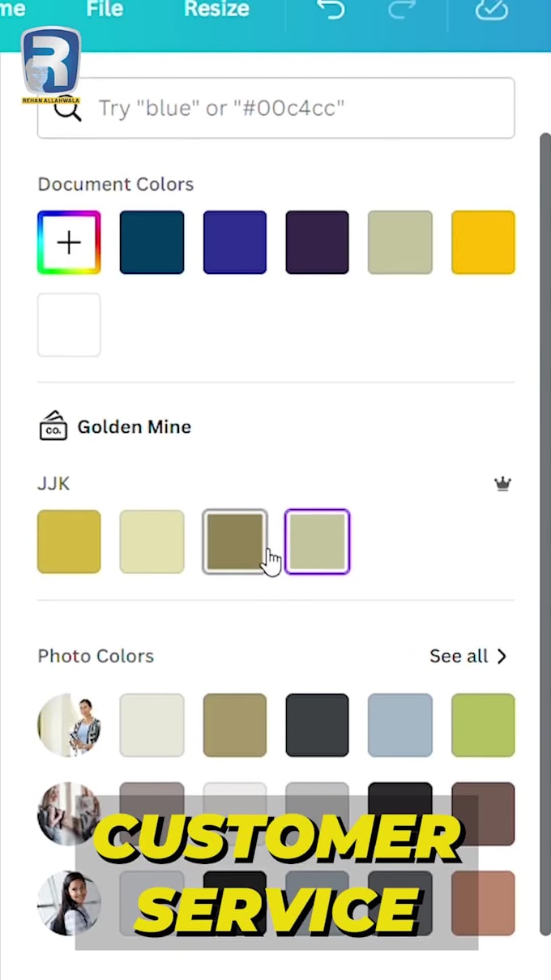
Task: Select the dark teal document color
Action: pos(152,242)
